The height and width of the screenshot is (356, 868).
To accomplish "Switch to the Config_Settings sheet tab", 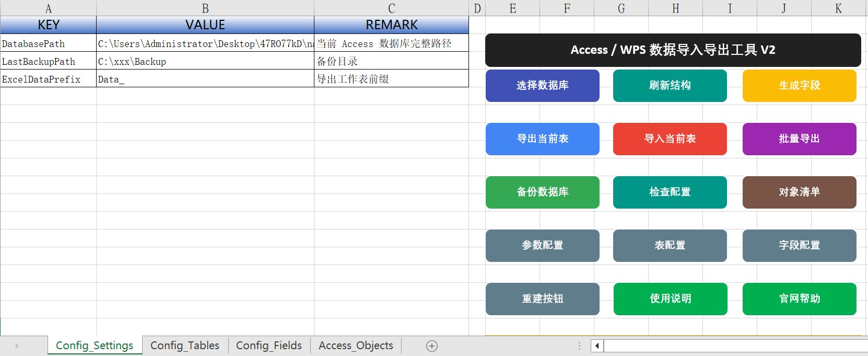I will (95, 346).
